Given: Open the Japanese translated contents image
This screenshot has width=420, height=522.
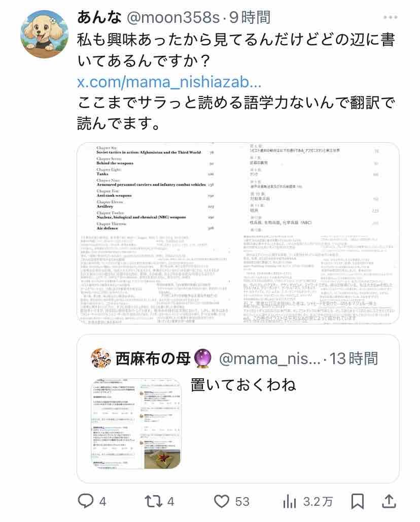Looking at the screenshot, I should (x=319, y=234).
